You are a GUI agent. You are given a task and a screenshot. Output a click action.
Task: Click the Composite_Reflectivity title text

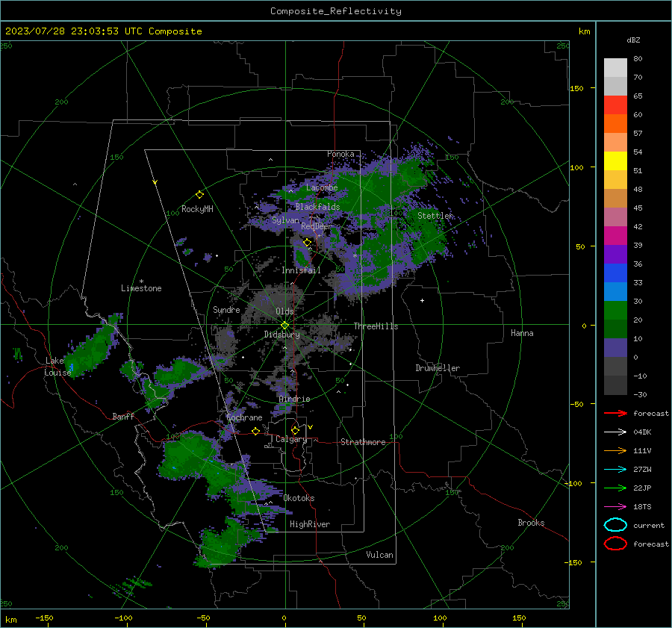336,11
